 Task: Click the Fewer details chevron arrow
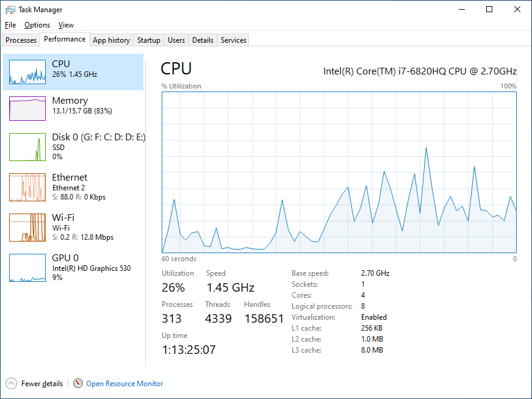point(11,383)
